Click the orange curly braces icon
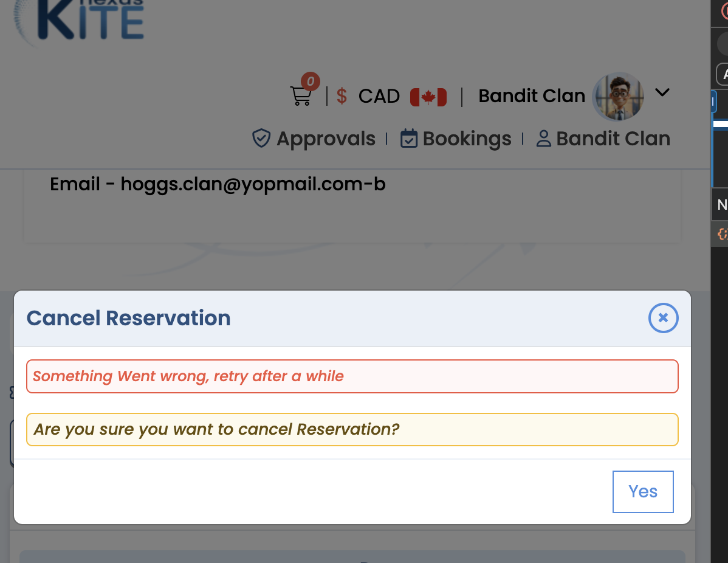 [x=722, y=233]
